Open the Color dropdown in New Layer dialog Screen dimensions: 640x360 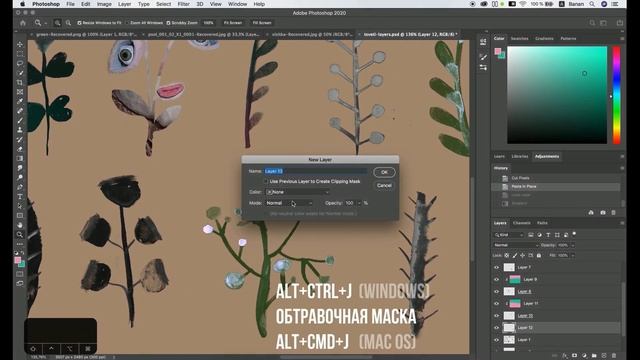298,192
